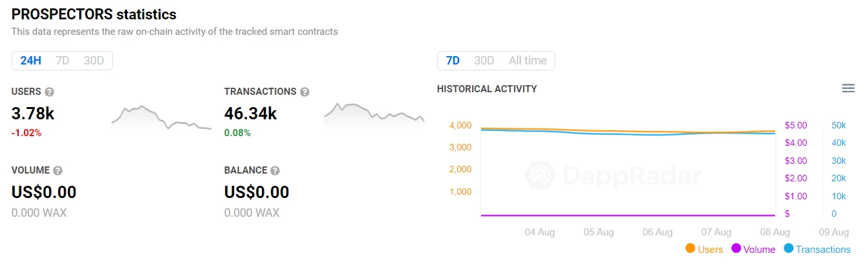
Task: Select 7D historical activity range
Action: click(453, 61)
